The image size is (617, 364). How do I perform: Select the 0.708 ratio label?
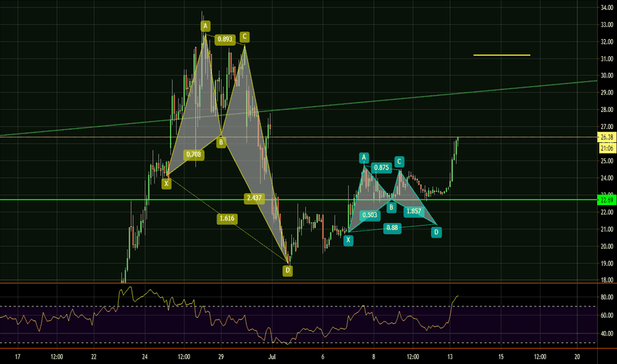194,155
